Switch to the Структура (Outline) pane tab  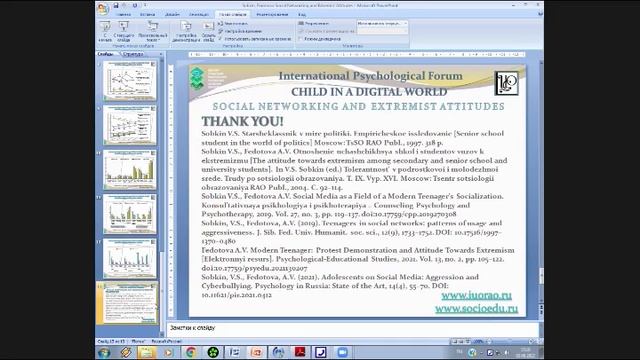point(133,54)
